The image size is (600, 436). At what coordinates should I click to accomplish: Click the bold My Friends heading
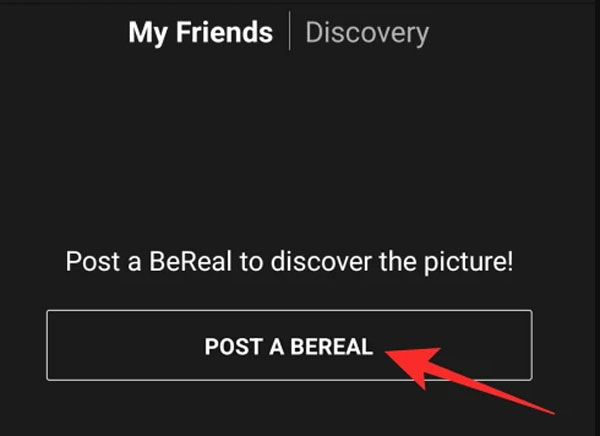click(x=201, y=33)
